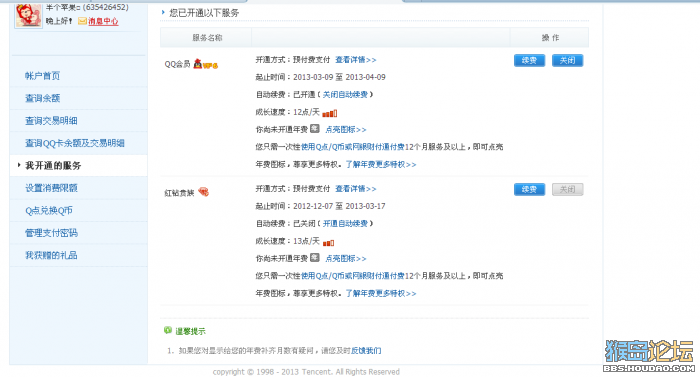Go to 帐户首页 in sidebar
The image size is (700, 377).
click(x=42, y=75)
